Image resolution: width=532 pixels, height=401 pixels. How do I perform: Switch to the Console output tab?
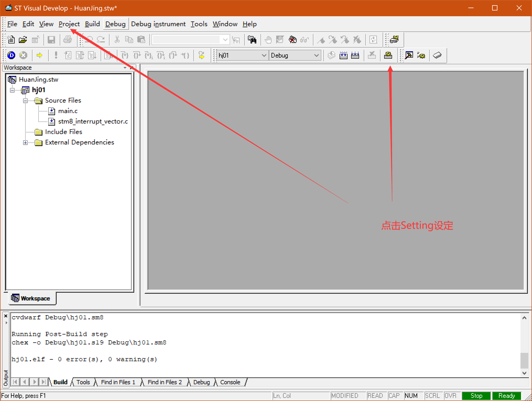click(230, 382)
